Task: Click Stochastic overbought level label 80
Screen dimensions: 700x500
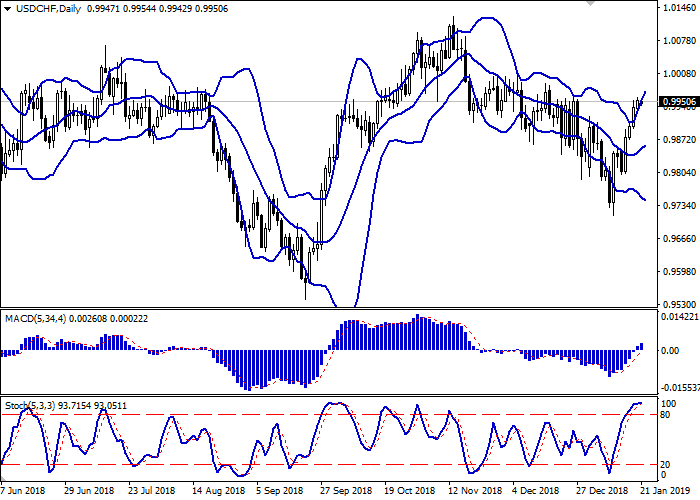Action: (x=665, y=415)
